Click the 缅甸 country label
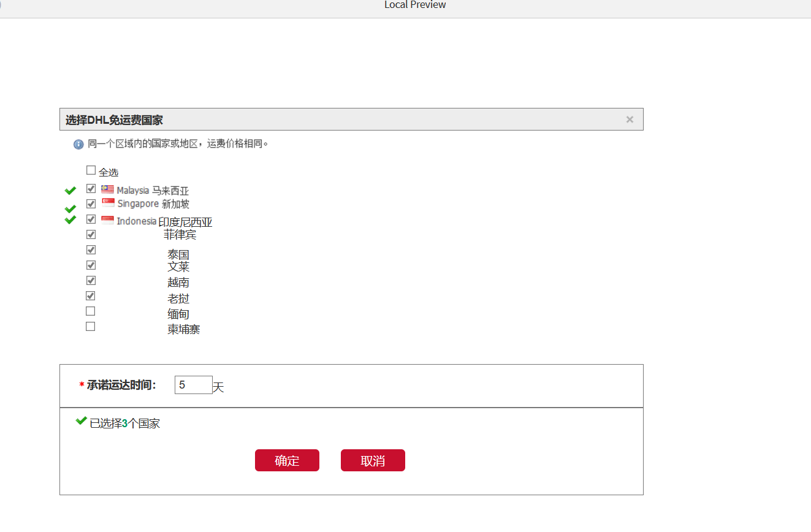This screenshot has height=532, width=811. 178,314
